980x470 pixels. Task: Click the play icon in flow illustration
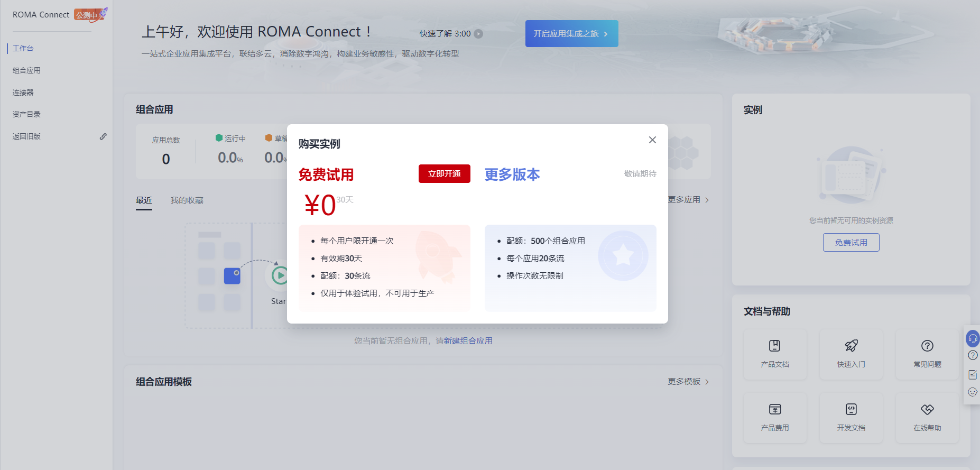[x=280, y=275]
